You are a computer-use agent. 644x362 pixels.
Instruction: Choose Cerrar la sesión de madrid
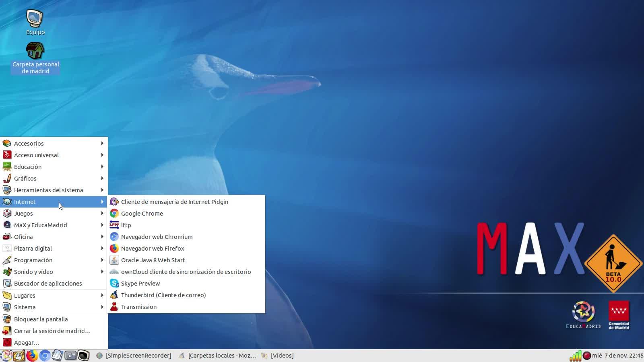tap(54, 331)
